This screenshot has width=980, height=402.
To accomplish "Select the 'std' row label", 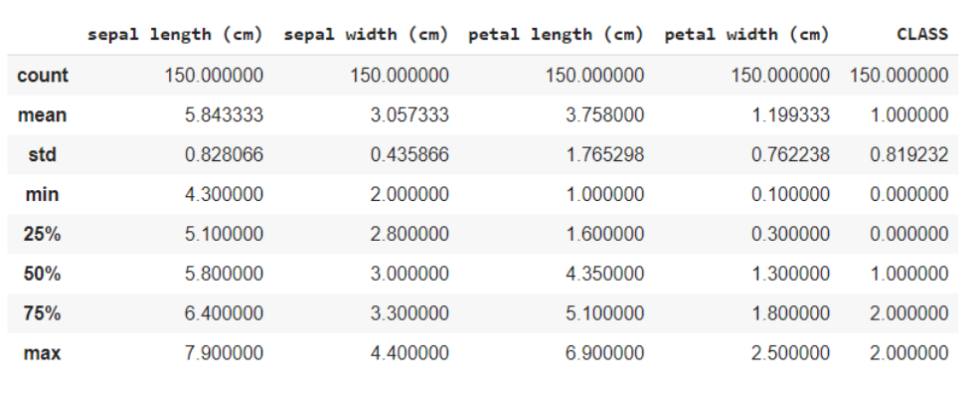I will [x=42, y=154].
